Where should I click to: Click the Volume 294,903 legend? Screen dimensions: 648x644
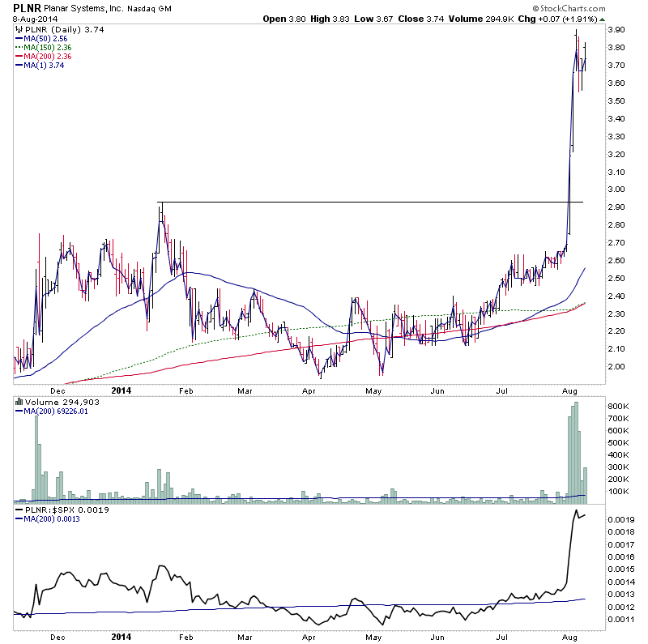click(x=62, y=402)
